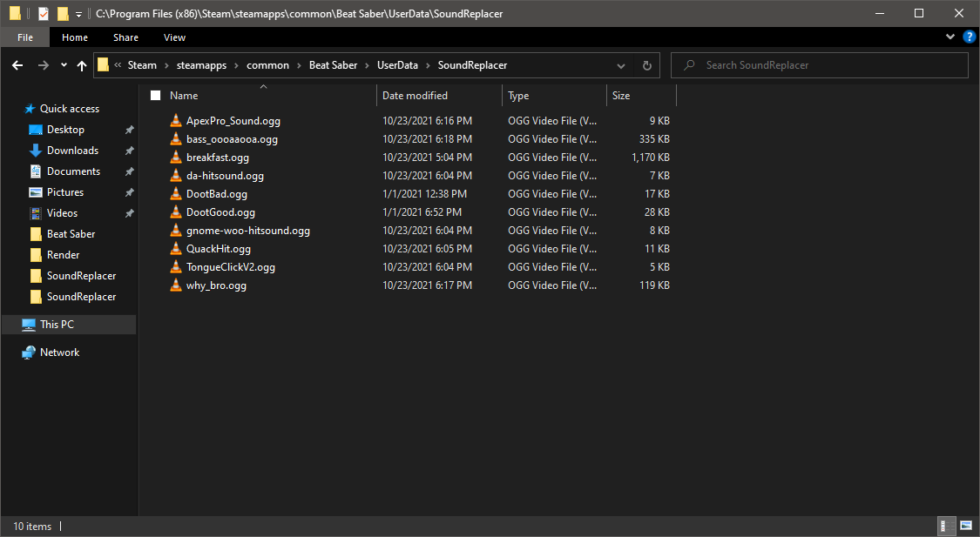The height and width of the screenshot is (537, 980).
Task: Click the VLC icon of da-hitsound.ogg
Action: pos(176,176)
